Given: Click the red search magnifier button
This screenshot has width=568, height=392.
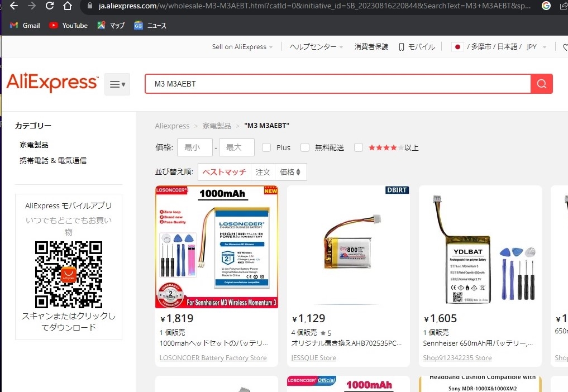Looking at the screenshot, I should [542, 84].
